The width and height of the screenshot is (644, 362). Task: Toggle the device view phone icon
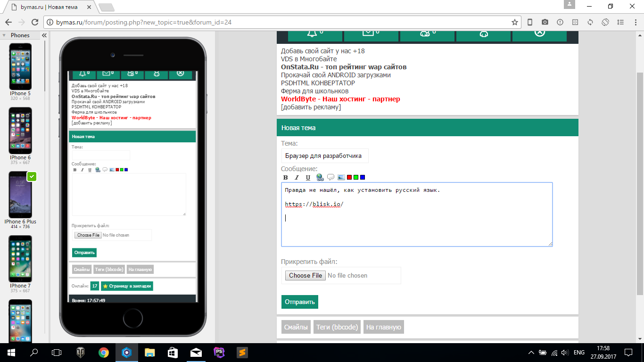point(530,22)
